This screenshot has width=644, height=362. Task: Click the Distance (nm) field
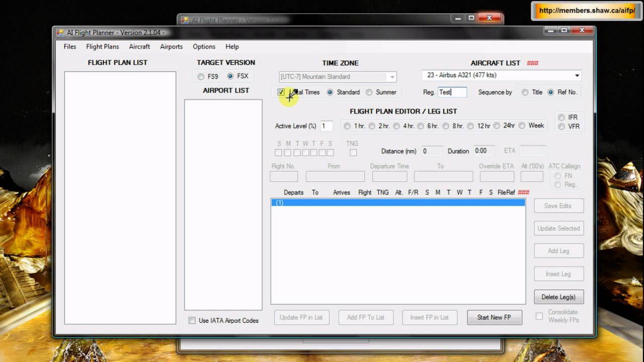(432, 151)
